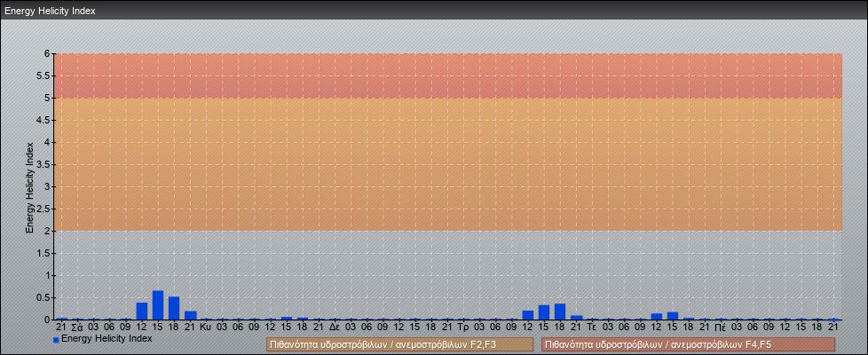868x355 pixels.
Task: Click the bar at 12 after Τρ
Action: pos(527,315)
